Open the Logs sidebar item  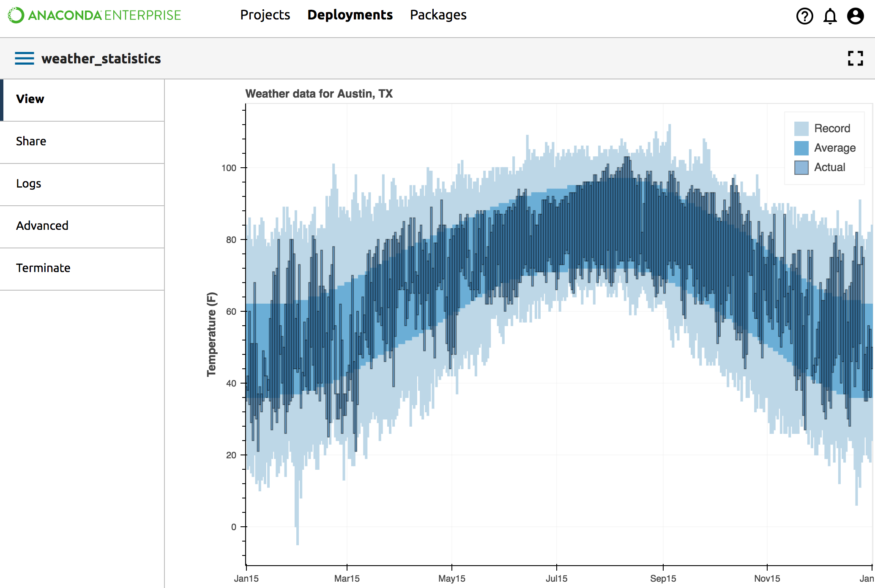coord(28,183)
